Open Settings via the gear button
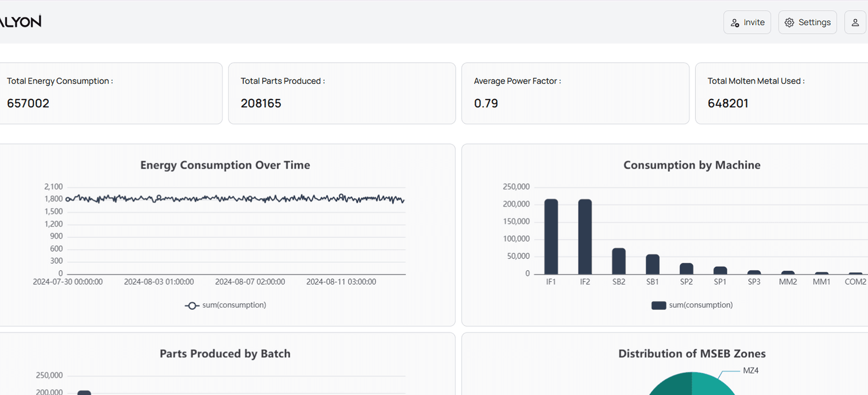The width and height of the screenshot is (868, 395). [807, 22]
